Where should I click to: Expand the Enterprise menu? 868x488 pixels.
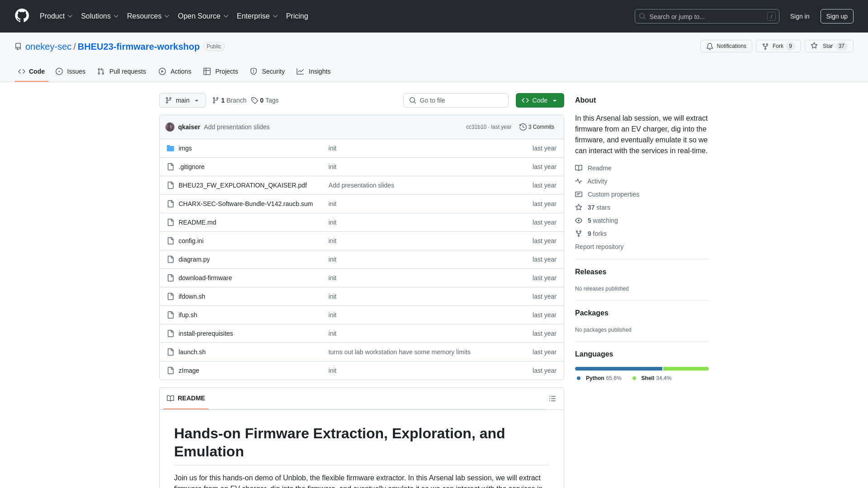[257, 16]
